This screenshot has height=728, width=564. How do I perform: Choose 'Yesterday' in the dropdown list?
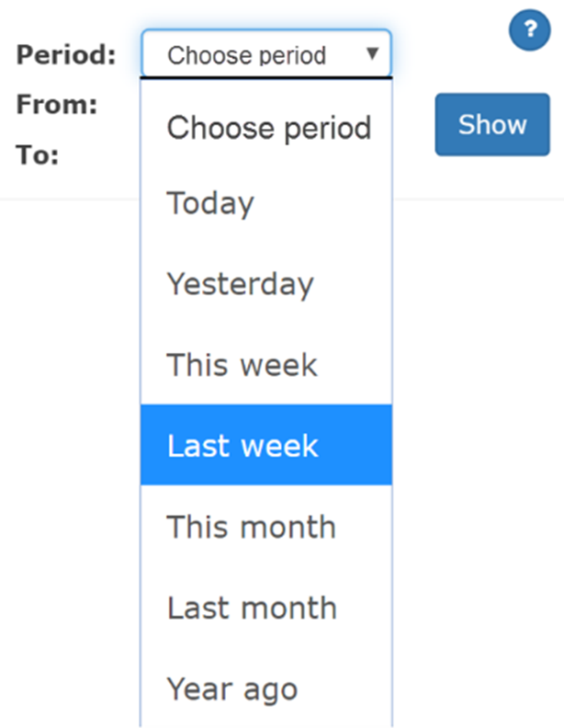pyautogui.click(x=240, y=284)
